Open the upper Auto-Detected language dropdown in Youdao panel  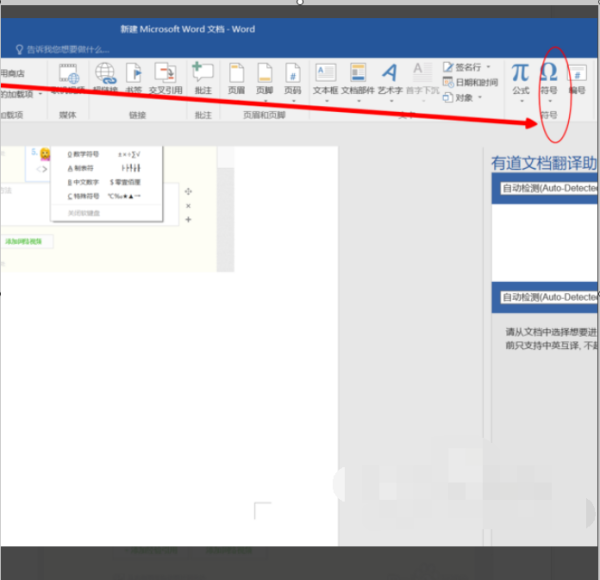(x=549, y=188)
